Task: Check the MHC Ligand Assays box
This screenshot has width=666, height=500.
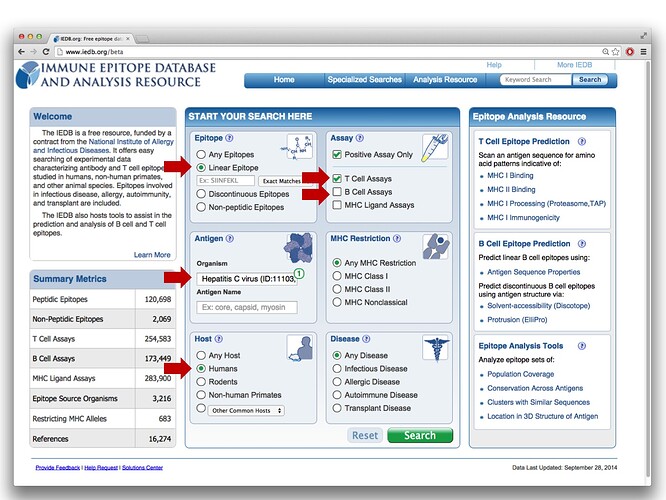Action: pos(337,205)
